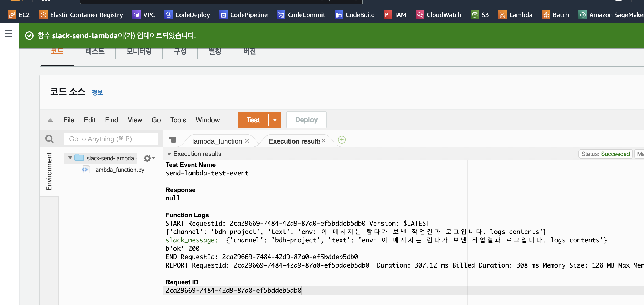Close the Execution results tab

click(324, 141)
